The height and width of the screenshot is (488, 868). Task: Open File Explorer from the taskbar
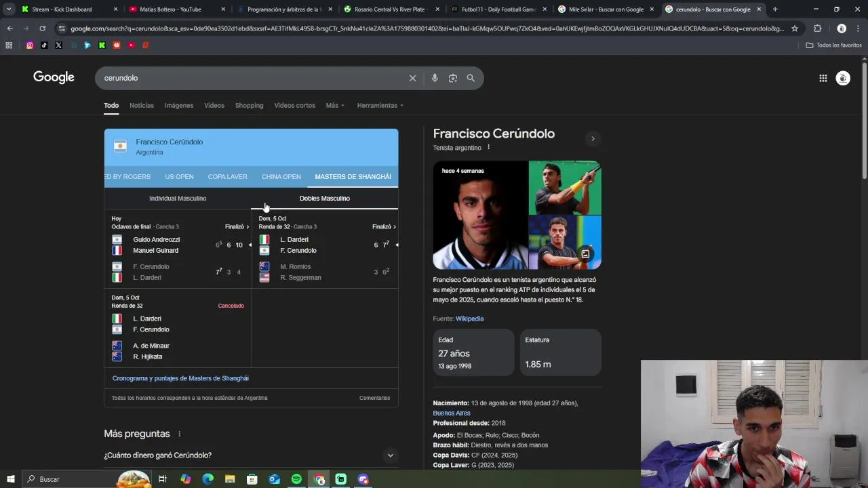[230, 479]
